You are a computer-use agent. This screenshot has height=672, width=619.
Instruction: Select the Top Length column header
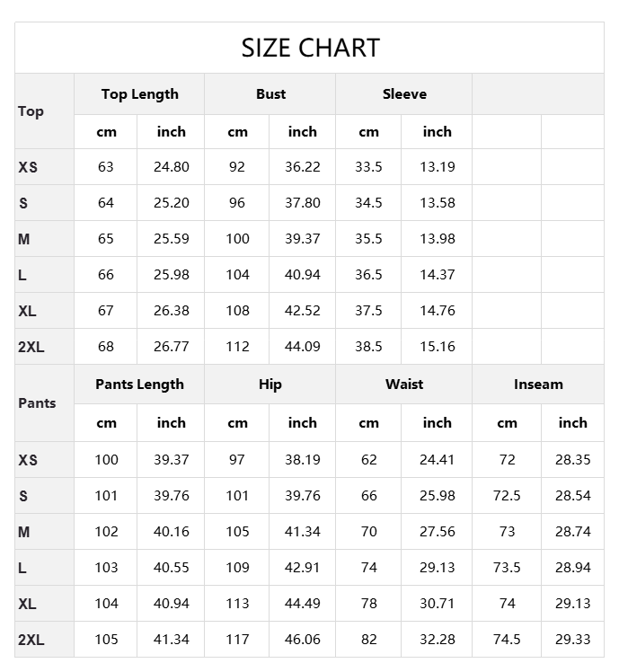(x=139, y=94)
